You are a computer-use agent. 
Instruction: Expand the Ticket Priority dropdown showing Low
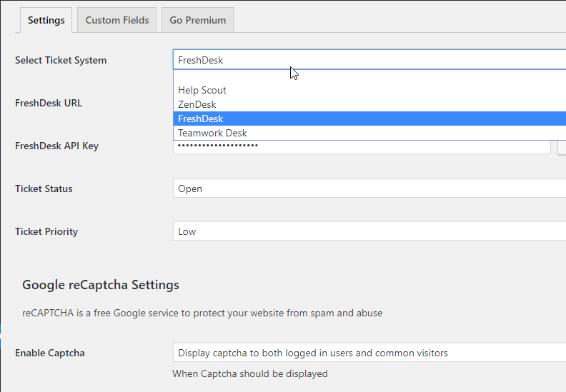(369, 231)
